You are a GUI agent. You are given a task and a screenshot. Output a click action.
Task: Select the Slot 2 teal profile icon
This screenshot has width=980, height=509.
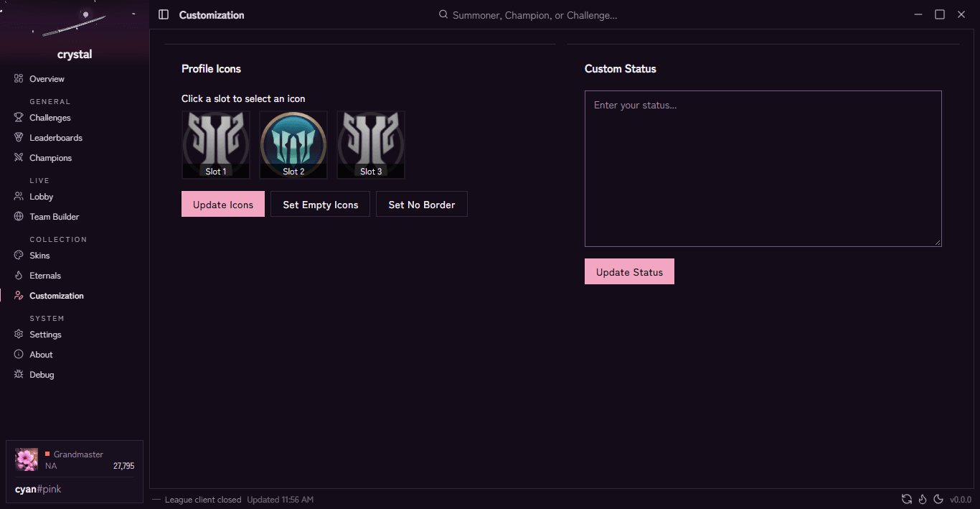(x=293, y=145)
